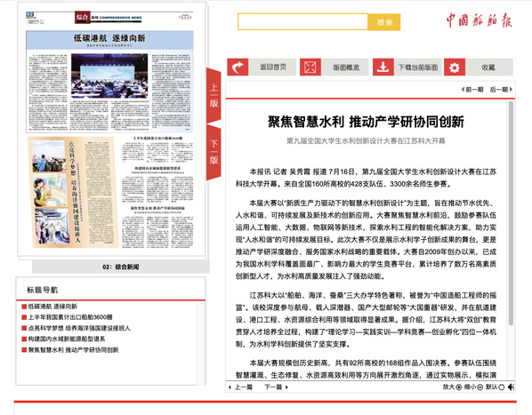Viewport: 532px width, 415px height.
Task: Go to previous page via 上一版 tab
Action: pyautogui.click(x=214, y=96)
